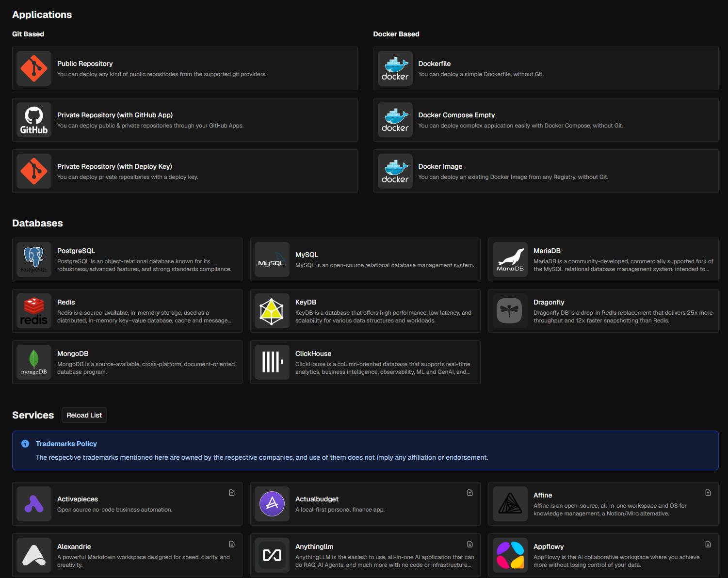Click the Databases section heading
728x578 pixels.
coord(37,223)
